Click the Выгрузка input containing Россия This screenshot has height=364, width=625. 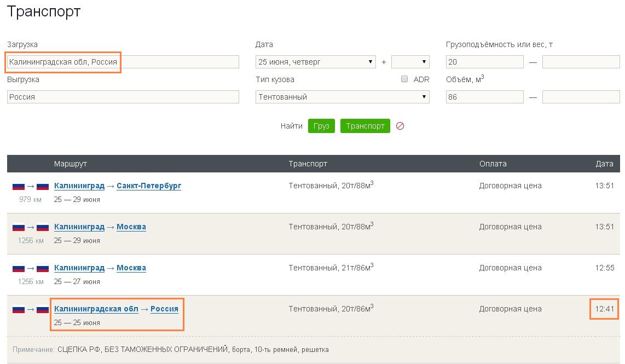click(123, 97)
